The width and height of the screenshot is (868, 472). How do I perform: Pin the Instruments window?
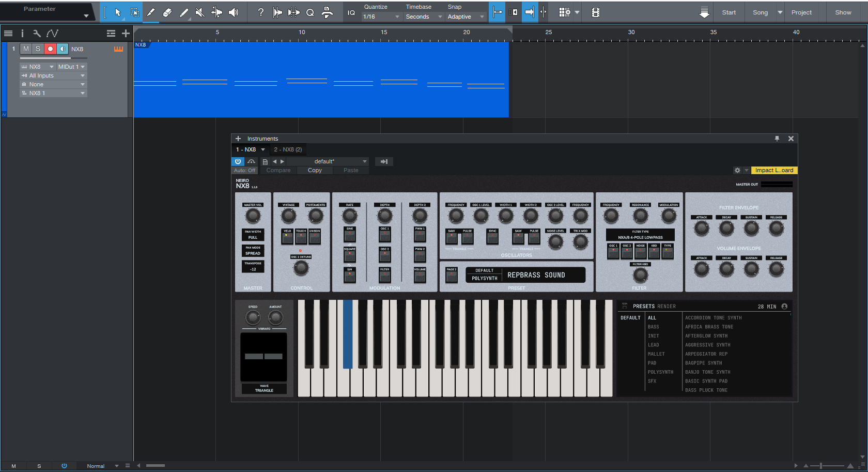[x=777, y=139]
